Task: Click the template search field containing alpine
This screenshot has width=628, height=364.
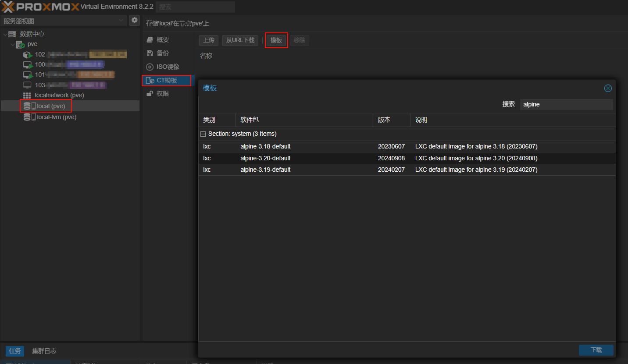Action: tap(566, 105)
